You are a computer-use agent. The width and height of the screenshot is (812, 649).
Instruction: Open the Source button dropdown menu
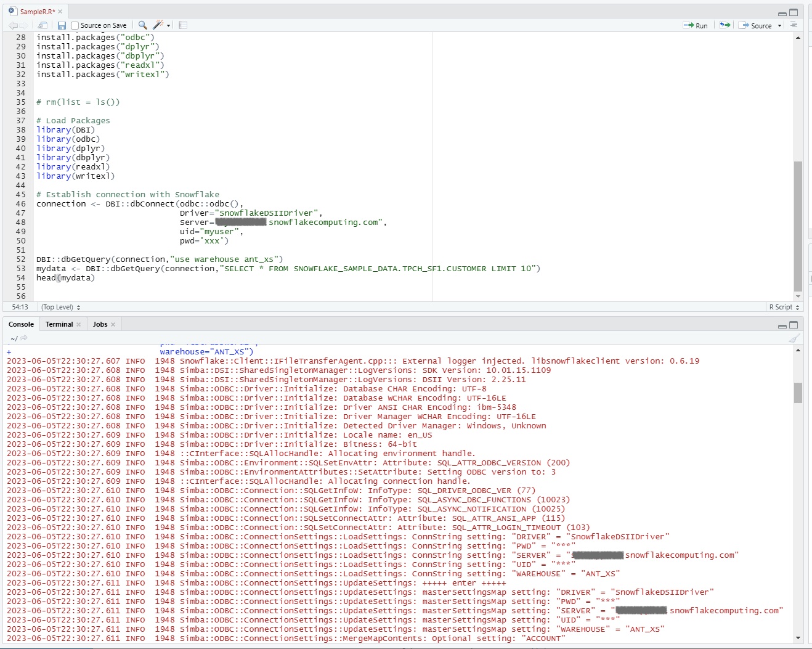[779, 25]
